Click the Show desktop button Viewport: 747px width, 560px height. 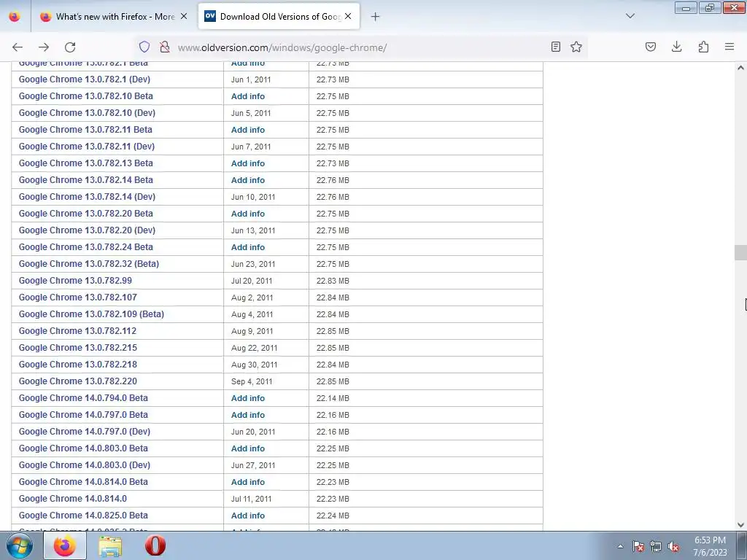[742, 545]
